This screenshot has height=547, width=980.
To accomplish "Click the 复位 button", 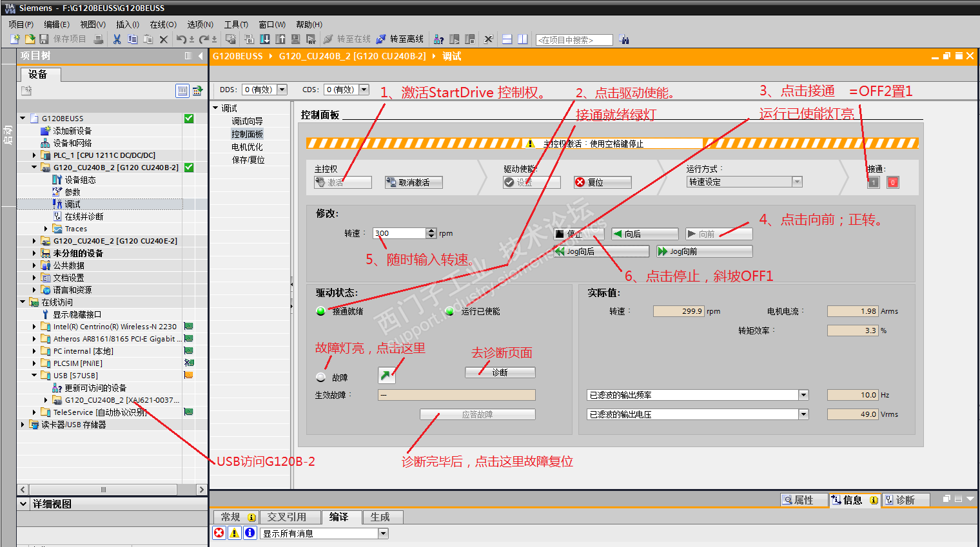I will point(602,182).
